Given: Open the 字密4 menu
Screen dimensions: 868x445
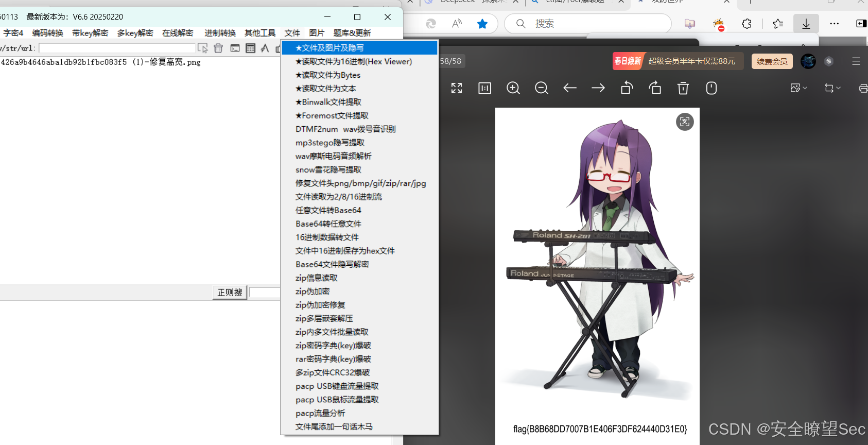Looking at the screenshot, I should (13, 33).
